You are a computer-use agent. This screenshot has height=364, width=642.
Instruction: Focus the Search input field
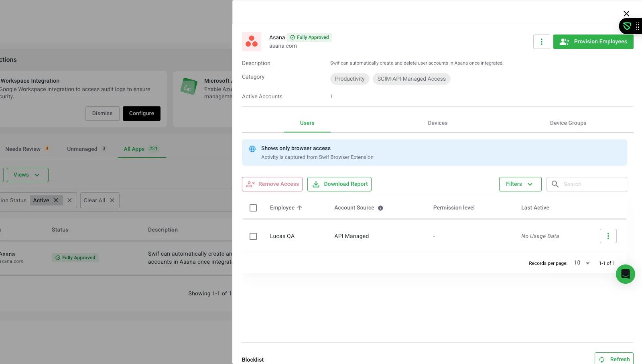[x=592, y=184]
